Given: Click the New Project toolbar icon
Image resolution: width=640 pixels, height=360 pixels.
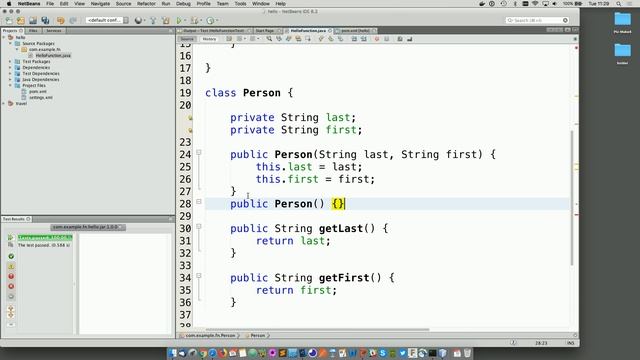Looking at the screenshot, I should 21,20.
